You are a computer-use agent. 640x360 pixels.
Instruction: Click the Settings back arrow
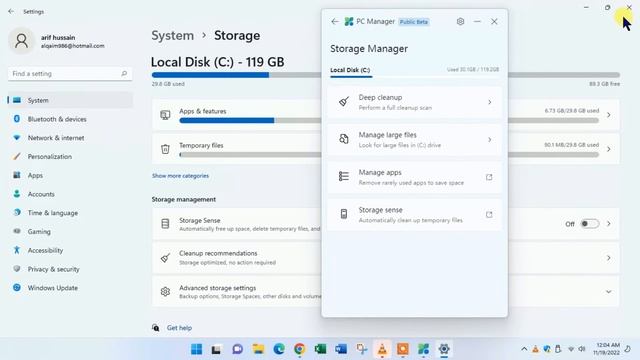(x=11, y=11)
